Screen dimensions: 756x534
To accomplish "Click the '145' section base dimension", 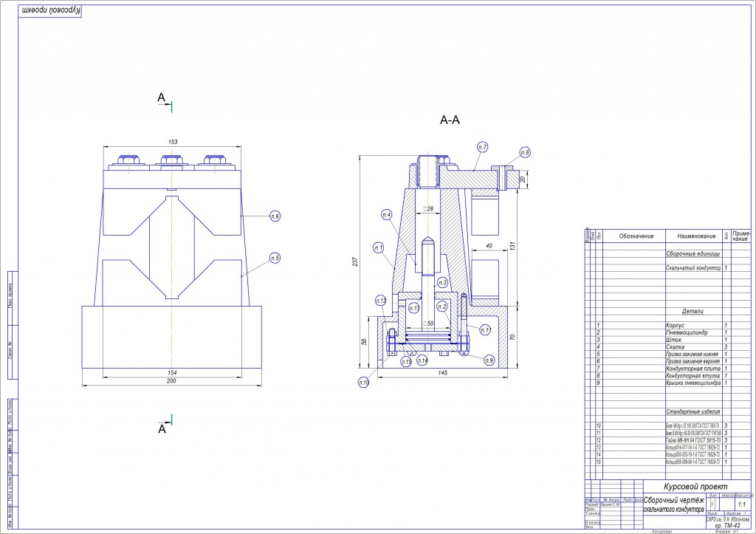I will coord(443,372).
